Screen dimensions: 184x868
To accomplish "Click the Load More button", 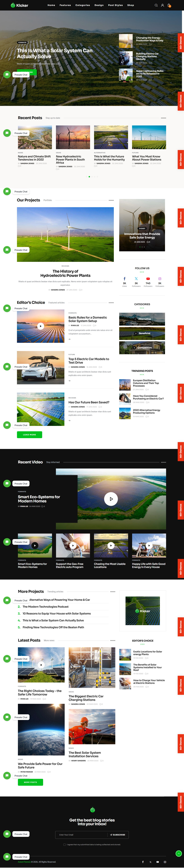I will pyautogui.click(x=30, y=435).
